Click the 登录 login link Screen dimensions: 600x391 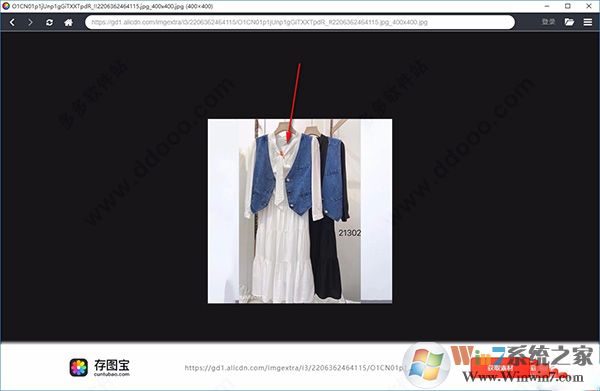click(548, 22)
